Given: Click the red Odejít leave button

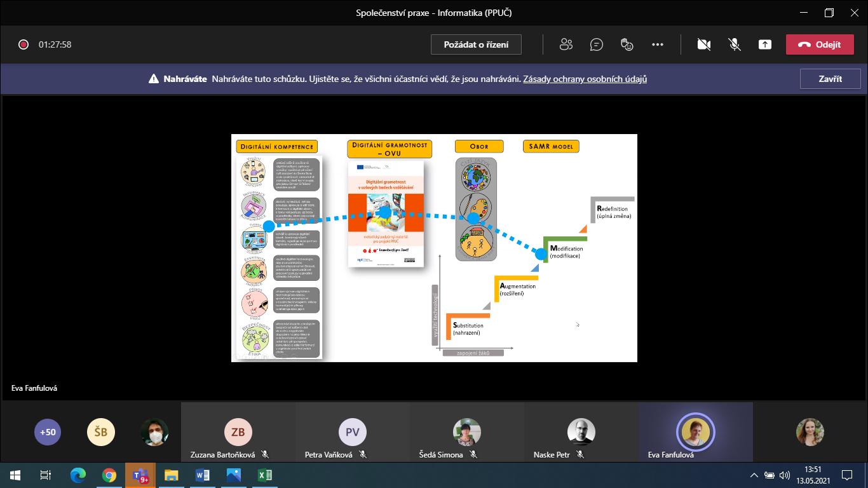Looking at the screenshot, I should 819,44.
